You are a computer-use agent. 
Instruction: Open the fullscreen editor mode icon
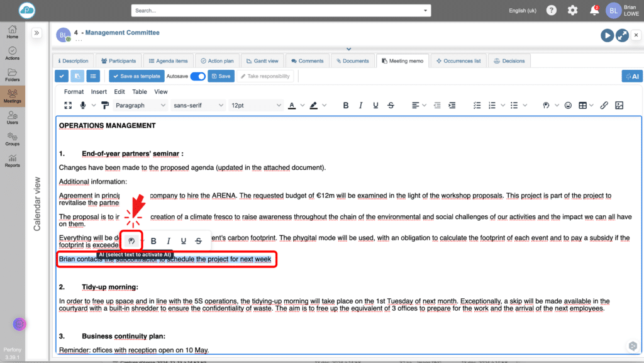tap(68, 106)
